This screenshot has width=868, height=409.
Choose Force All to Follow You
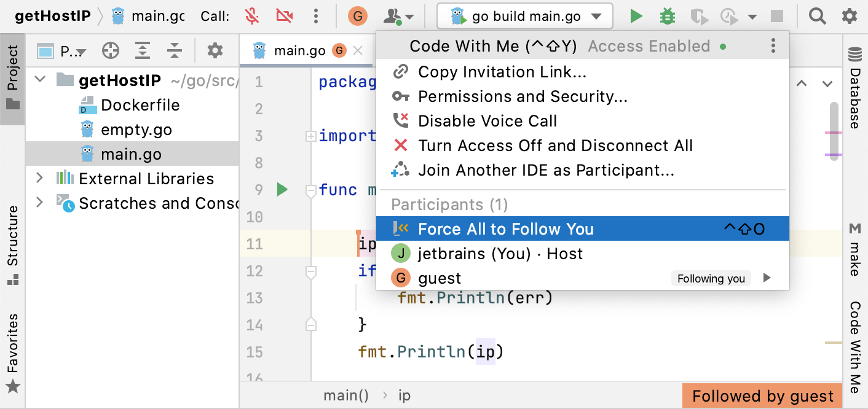point(505,229)
